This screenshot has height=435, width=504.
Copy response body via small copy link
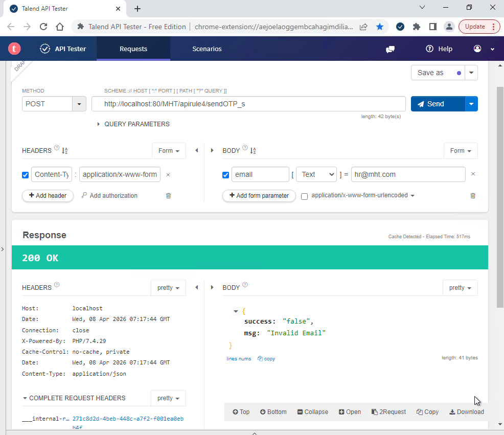click(x=266, y=358)
